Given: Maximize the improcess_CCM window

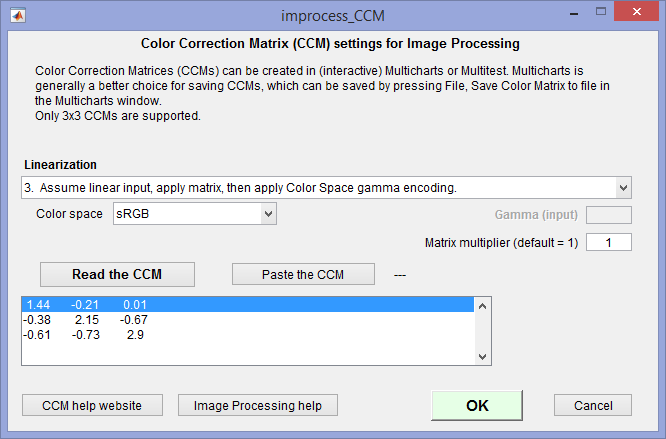Looking at the screenshot, I should [x=601, y=12].
